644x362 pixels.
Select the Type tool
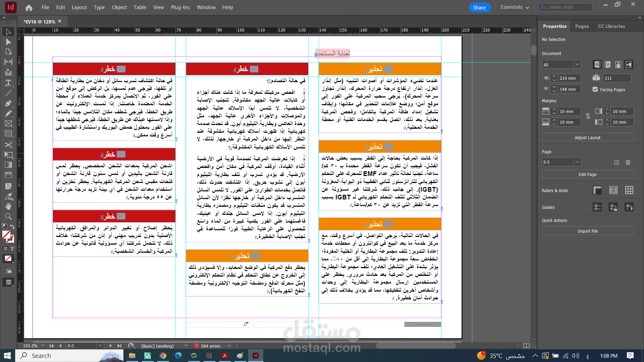click(x=8, y=83)
